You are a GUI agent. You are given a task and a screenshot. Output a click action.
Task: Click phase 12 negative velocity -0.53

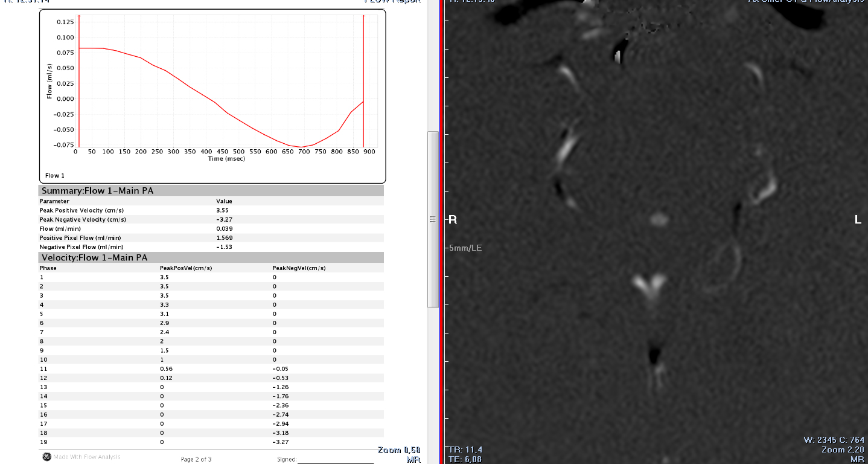(280, 378)
